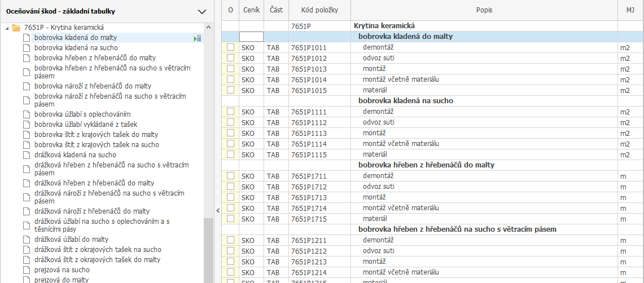Expand the 'Oceňování škod - základní tabulky' chevron

click(x=202, y=11)
